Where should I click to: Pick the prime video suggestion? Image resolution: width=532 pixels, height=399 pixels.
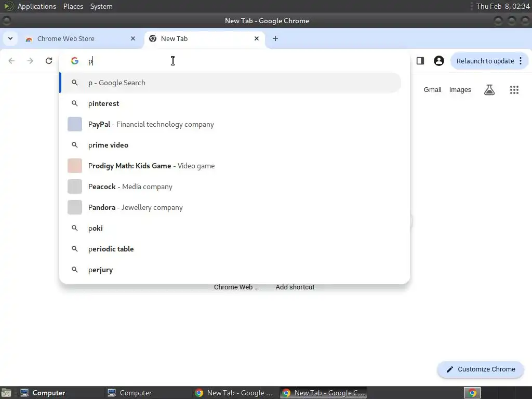[231, 145]
